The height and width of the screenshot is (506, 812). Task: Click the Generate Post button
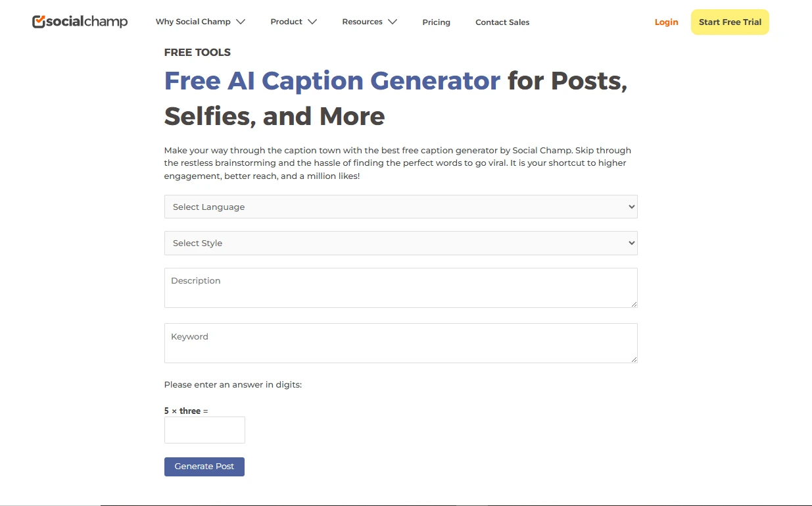(x=204, y=467)
